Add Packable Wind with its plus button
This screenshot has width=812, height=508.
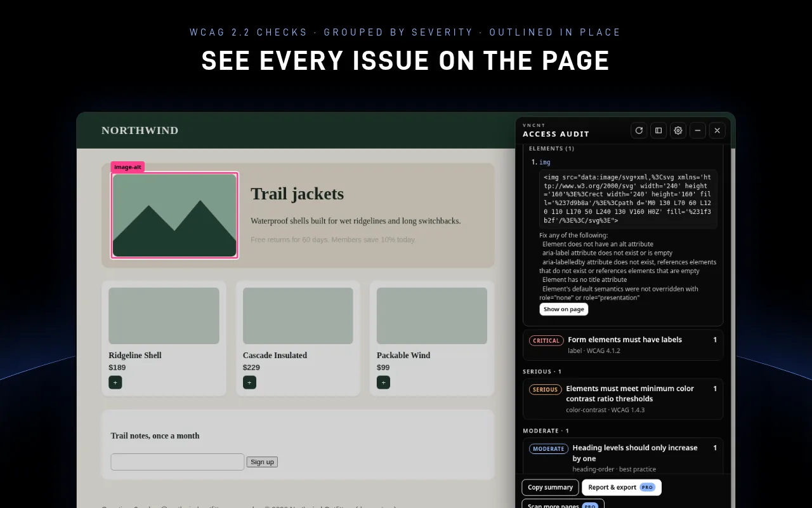click(x=383, y=382)
